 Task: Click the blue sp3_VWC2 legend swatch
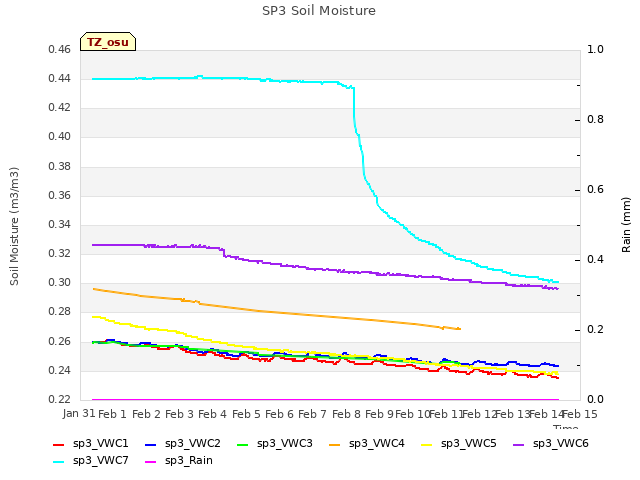151,445
